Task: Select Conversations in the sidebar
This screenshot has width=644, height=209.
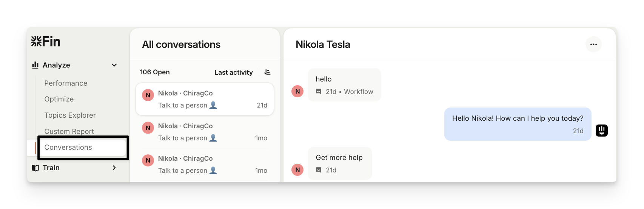Action: pyautogui.click(x=68, y=148)
